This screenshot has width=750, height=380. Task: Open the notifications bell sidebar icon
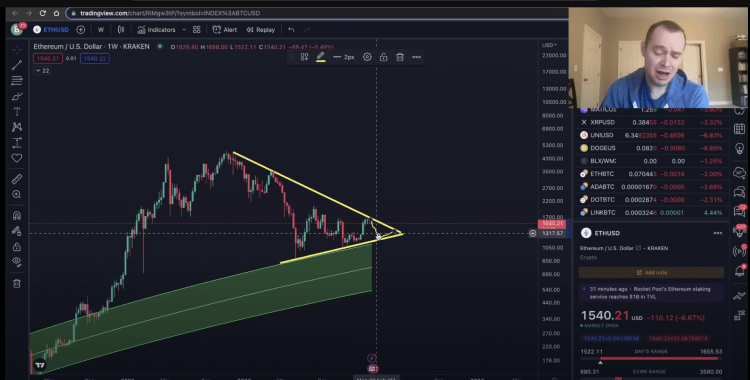(739, 271)
